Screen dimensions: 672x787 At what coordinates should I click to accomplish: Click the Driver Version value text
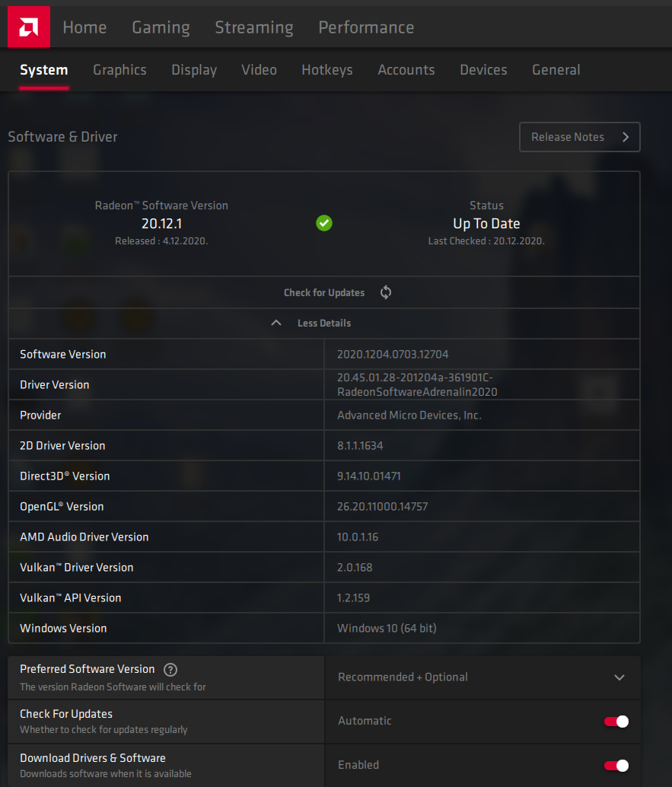(x=416, y=385)
